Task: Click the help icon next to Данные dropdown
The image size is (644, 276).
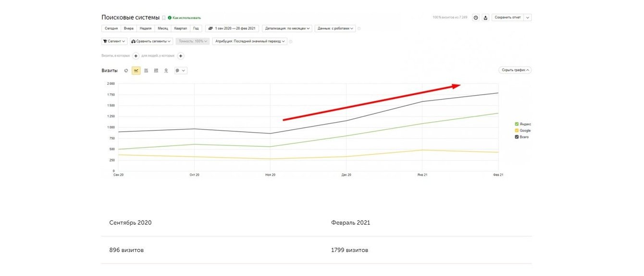Action: (x=359, y=28)
